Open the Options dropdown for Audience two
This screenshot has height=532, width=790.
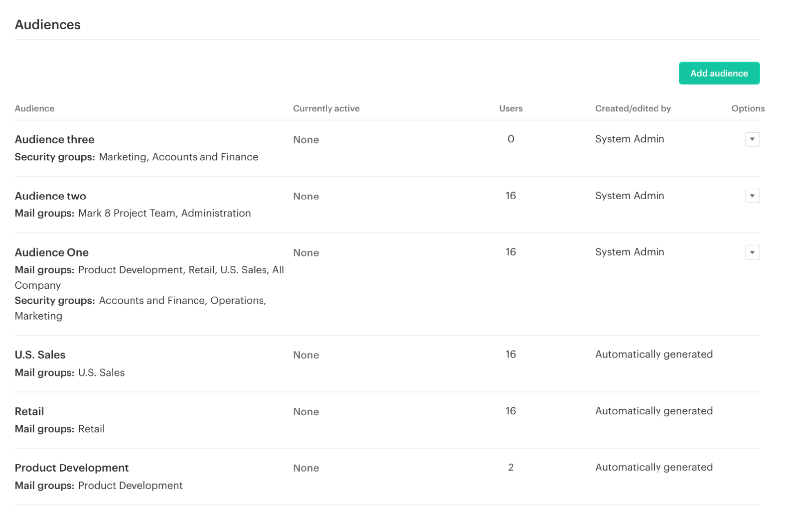(x=752, y=196)
